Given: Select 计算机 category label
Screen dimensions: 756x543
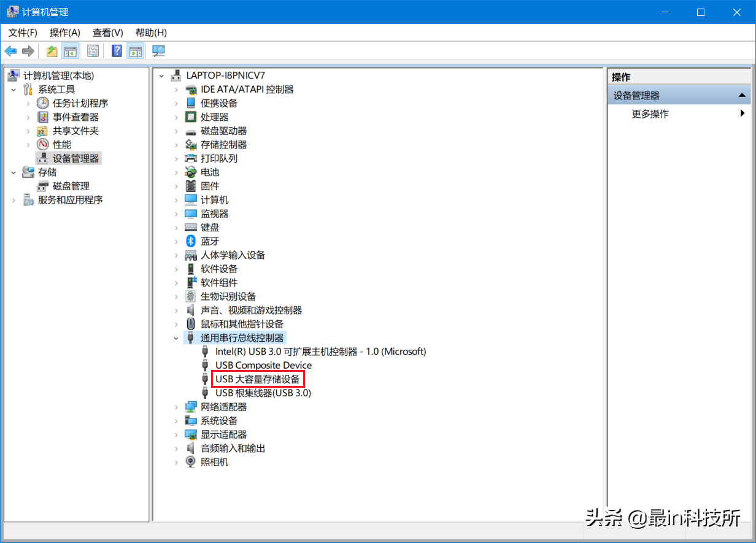Looking at the screenshot, I should [x=215, y=200].
